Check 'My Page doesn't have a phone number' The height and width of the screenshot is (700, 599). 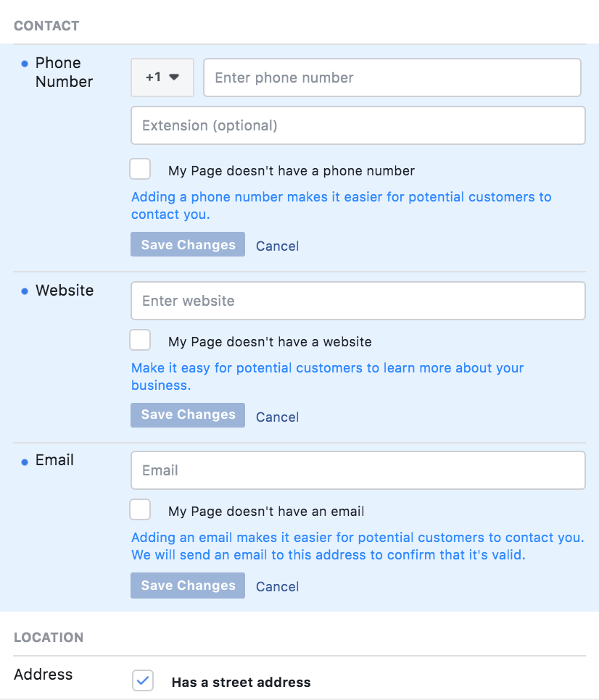coord(140,169)
